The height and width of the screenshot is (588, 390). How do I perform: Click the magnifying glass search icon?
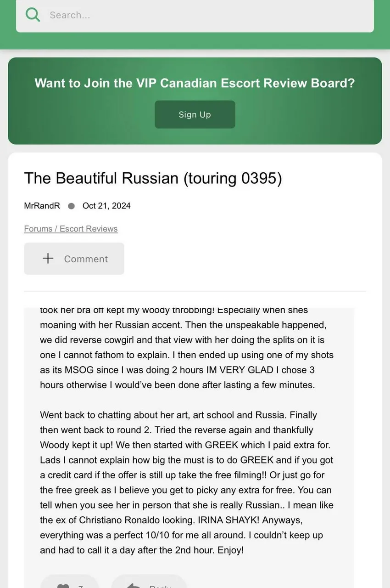pos(33,15)
